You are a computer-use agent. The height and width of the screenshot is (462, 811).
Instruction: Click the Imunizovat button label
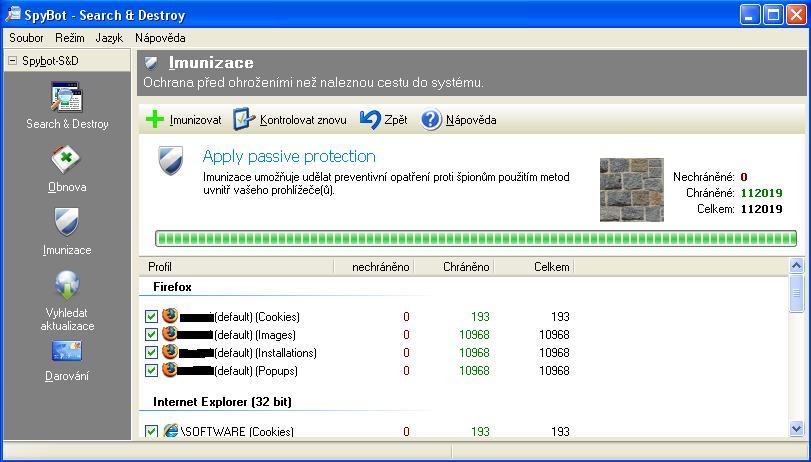[x=196, y=120]
